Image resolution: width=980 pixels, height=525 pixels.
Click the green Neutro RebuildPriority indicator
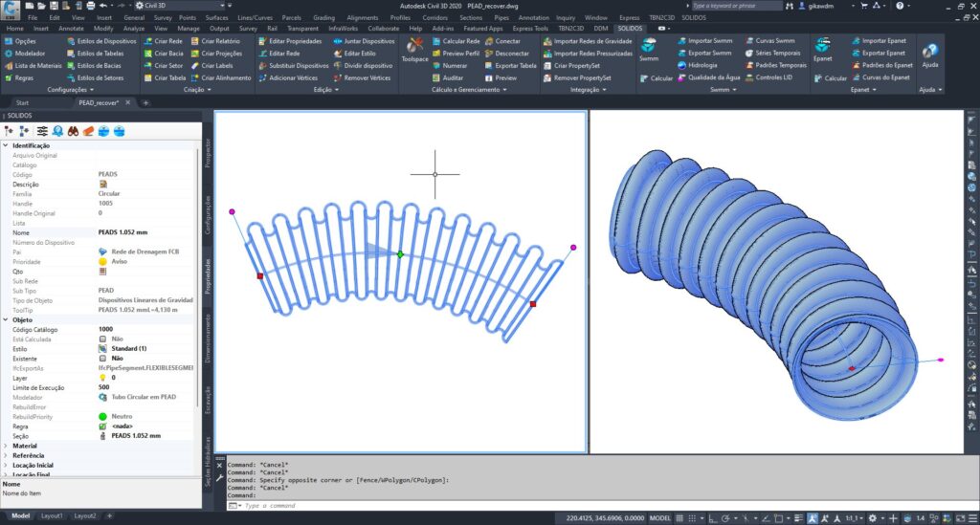pos(102,416)
